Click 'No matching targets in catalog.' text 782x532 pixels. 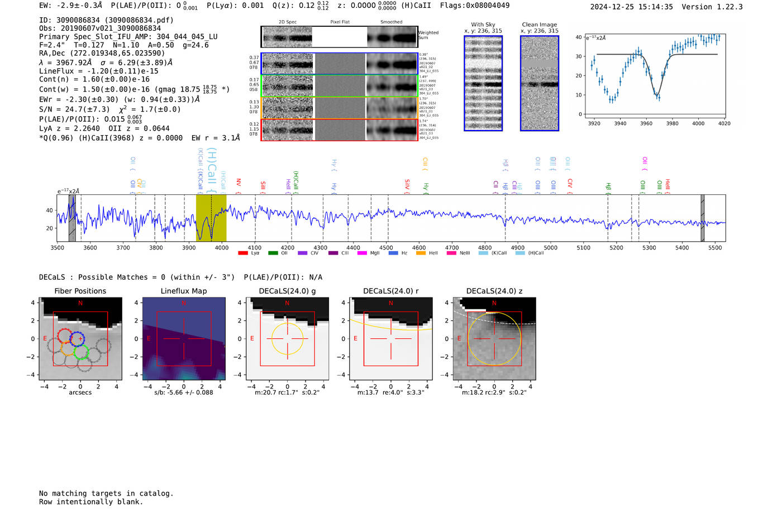click(106, 493)
